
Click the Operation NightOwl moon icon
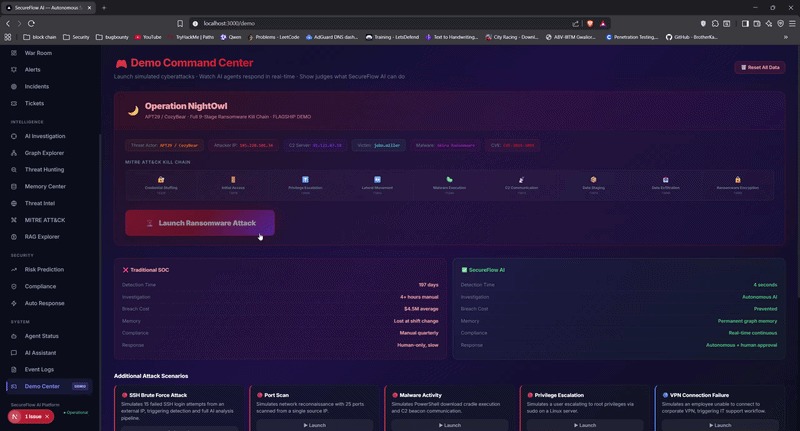click(133, 111)
